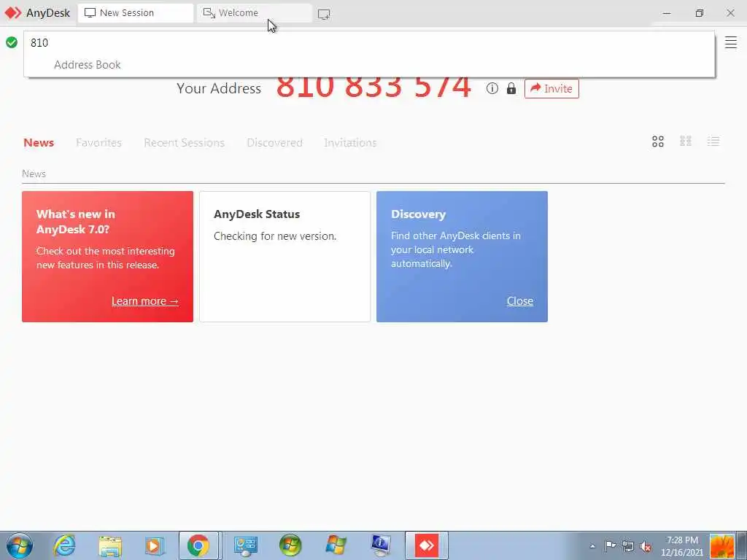747x560 pixels.
Task: Click your address number 810 833 574
Action: click(373, 87)
